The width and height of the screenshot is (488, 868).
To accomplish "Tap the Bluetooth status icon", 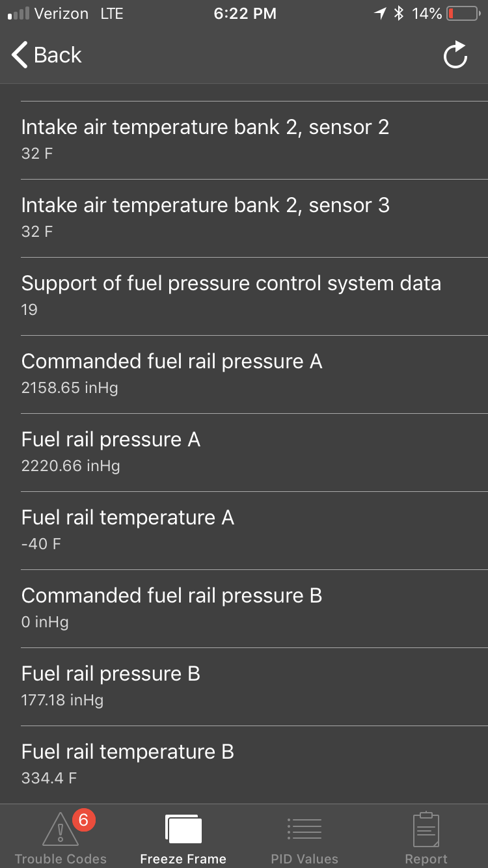I will pos(400,14).
